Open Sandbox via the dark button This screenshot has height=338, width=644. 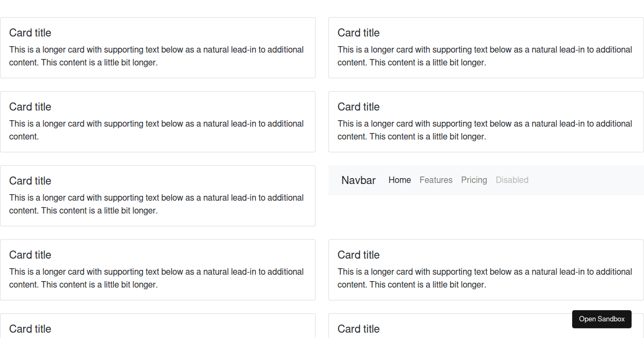pos(602,319)
